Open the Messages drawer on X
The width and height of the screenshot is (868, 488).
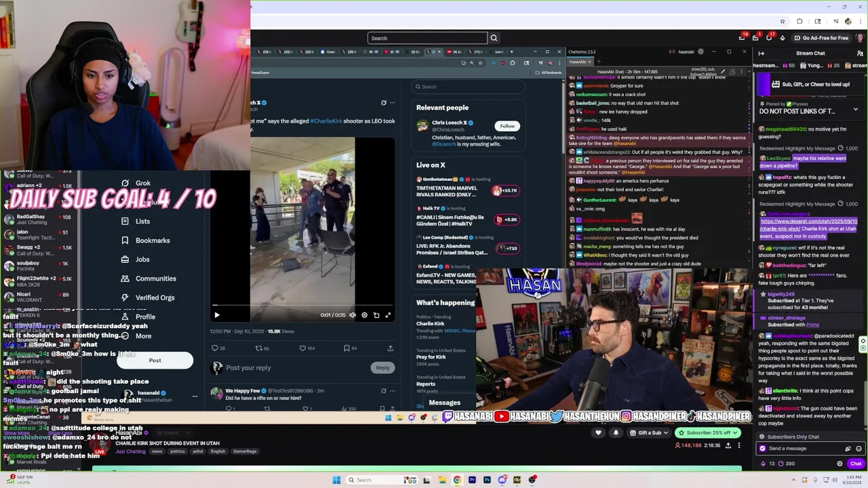445,403
